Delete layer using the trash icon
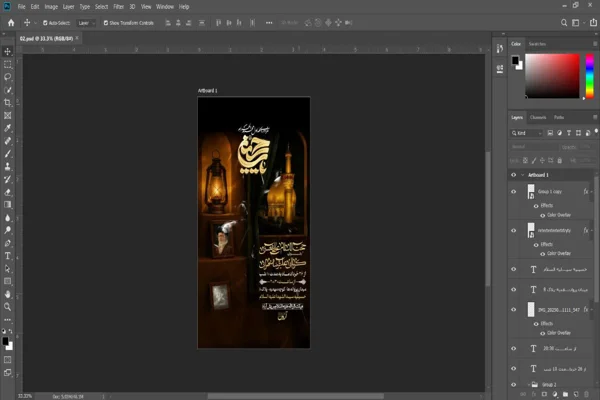 click(x=587, y=394)
